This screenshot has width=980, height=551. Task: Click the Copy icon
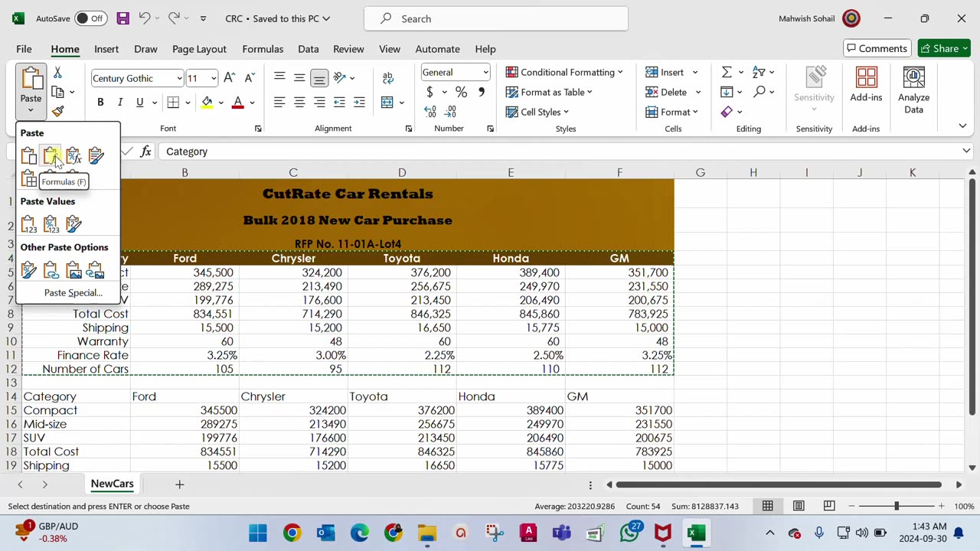[x=57, y=92]
